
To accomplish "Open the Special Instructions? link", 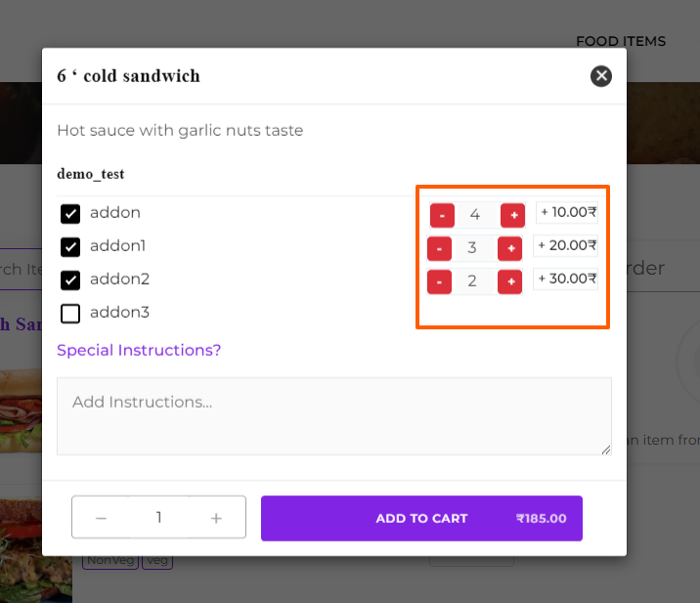I will [x=139, y=351].
